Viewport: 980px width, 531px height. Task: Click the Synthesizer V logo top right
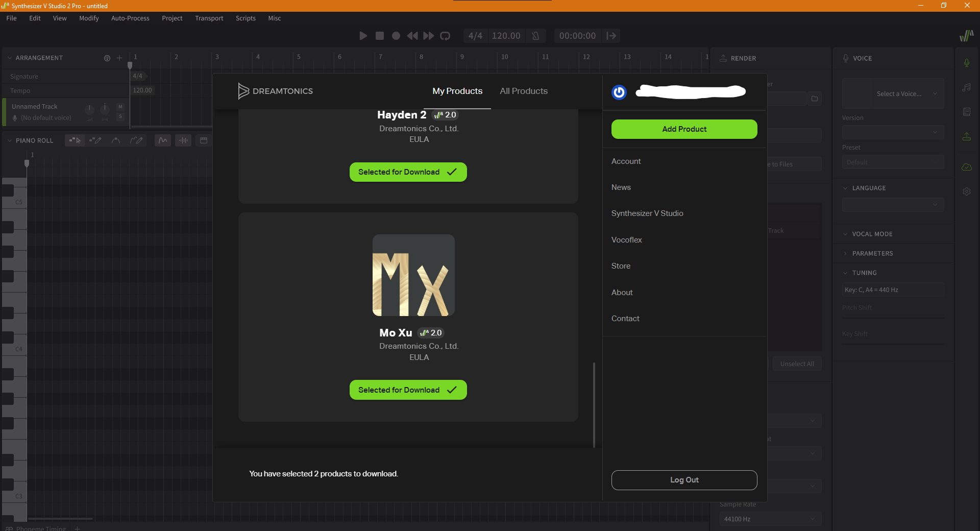click(x=966, y=35)
